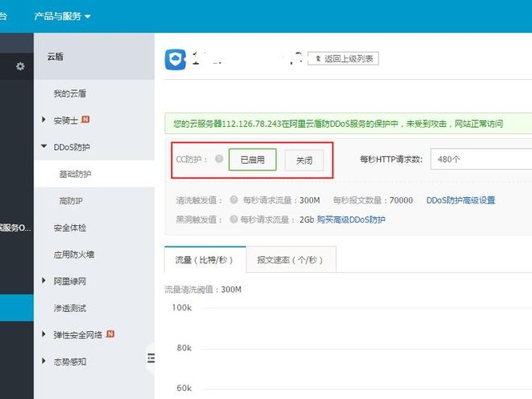Expand the 阿里绿网 tree arrow
This screenshot has height=399, width=532.
click(44, 280)
